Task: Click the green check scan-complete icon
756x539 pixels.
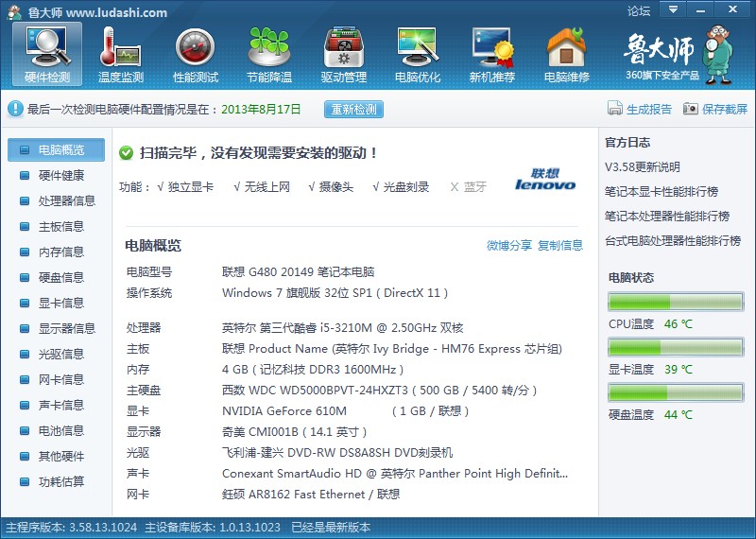Action: click(126, 153)
